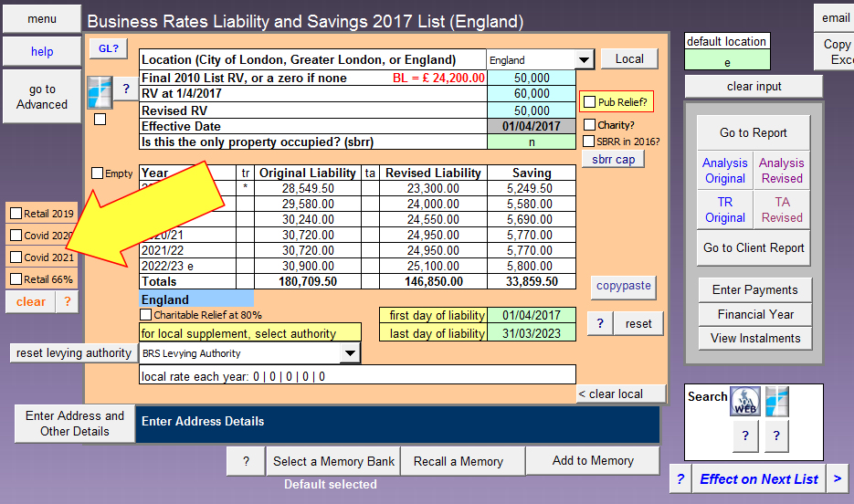Click the arrow right of Effect on Next List

coord(838,479)
